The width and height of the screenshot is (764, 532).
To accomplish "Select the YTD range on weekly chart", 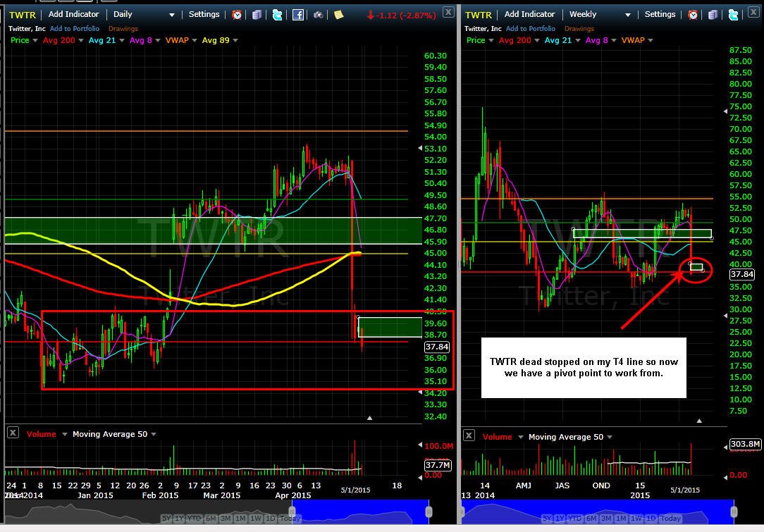I will click(x=574, y=519).
